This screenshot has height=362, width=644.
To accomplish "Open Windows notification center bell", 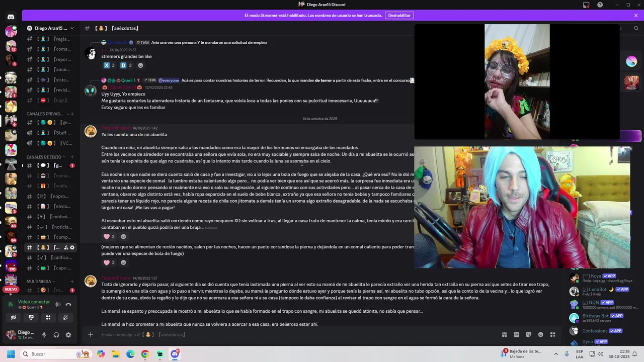I will [635, 354].
